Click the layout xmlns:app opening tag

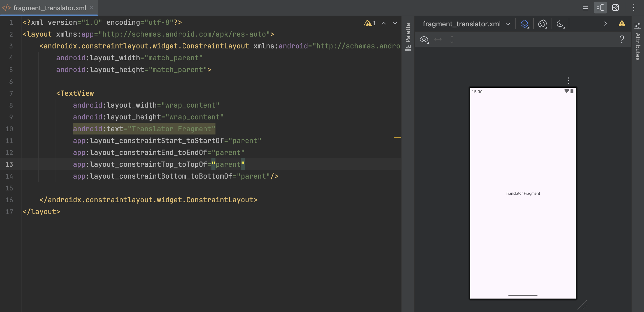(148, 34)
